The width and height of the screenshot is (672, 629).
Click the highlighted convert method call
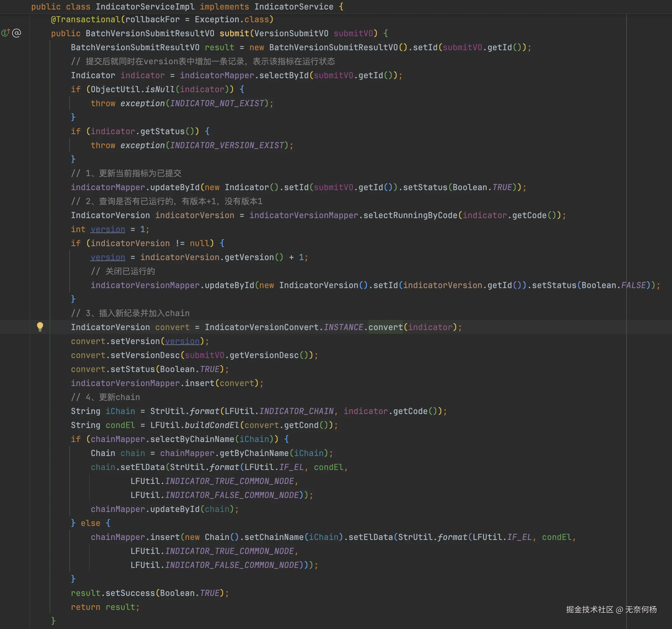click(385, 327)
